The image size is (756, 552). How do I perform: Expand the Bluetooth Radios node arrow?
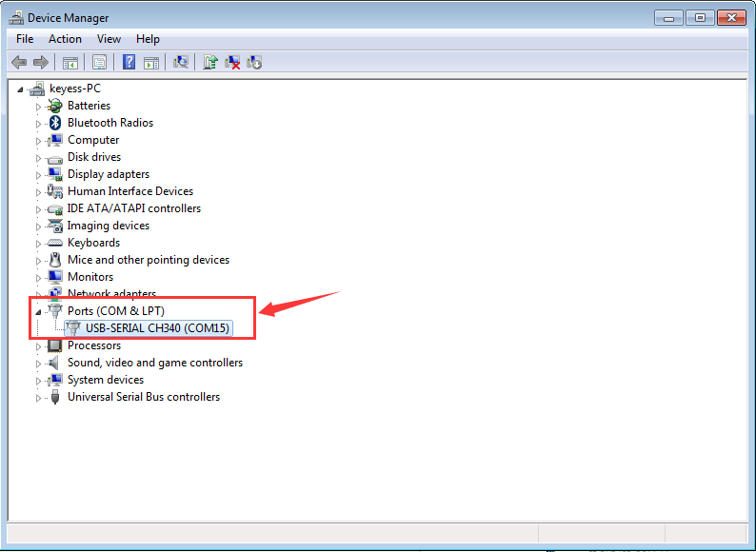tap(38, 124)
